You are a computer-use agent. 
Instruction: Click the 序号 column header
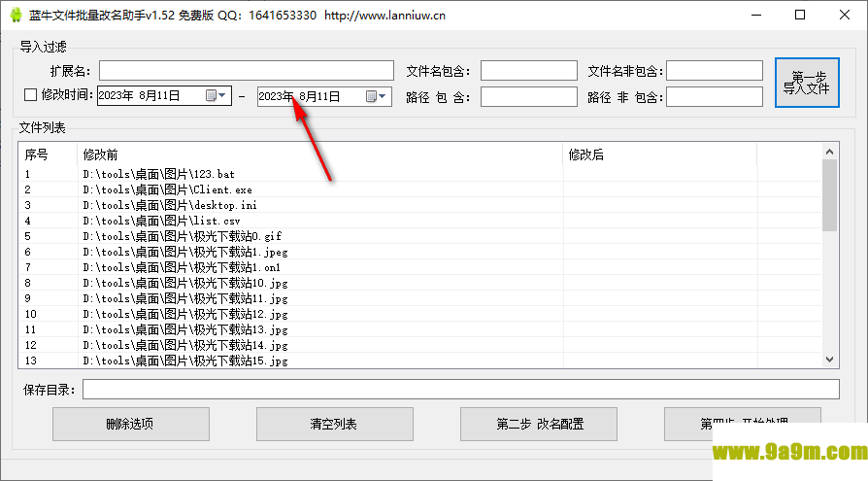48,155
